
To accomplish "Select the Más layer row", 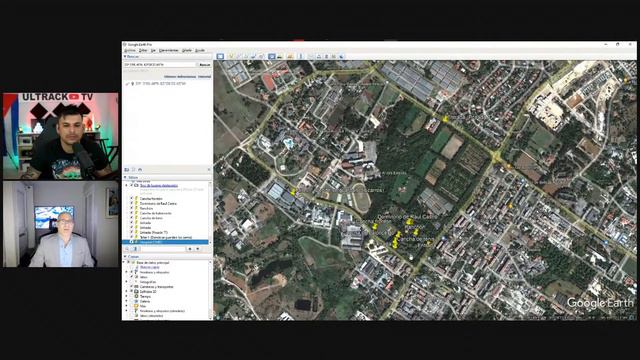I will pyautogui.click(x=143, y=306).
